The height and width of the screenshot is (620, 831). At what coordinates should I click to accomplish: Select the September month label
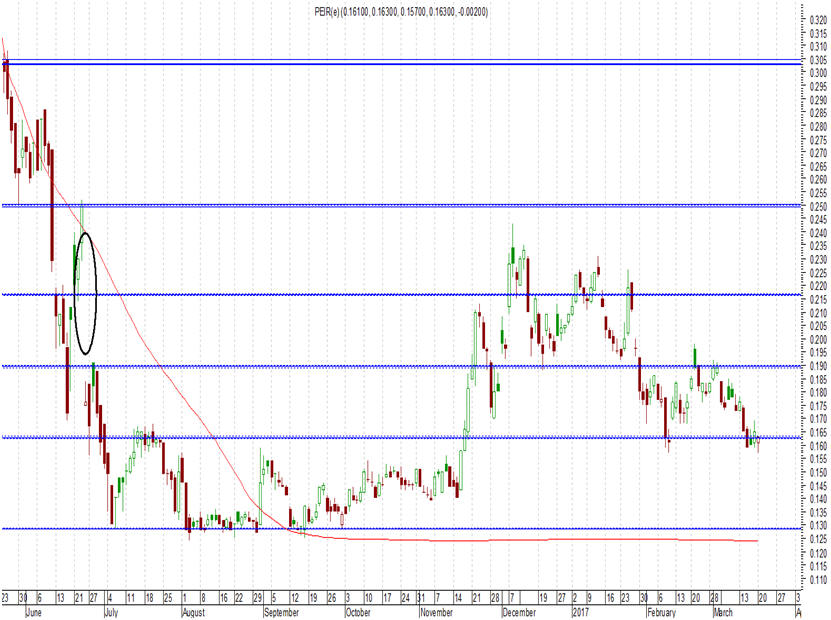(x=281, y=613)
